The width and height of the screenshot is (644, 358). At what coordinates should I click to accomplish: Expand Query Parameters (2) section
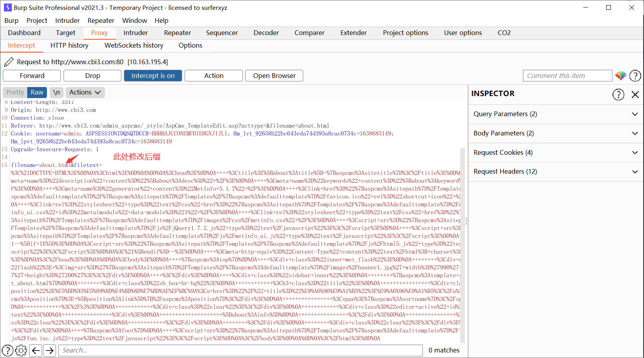[556, 114]
